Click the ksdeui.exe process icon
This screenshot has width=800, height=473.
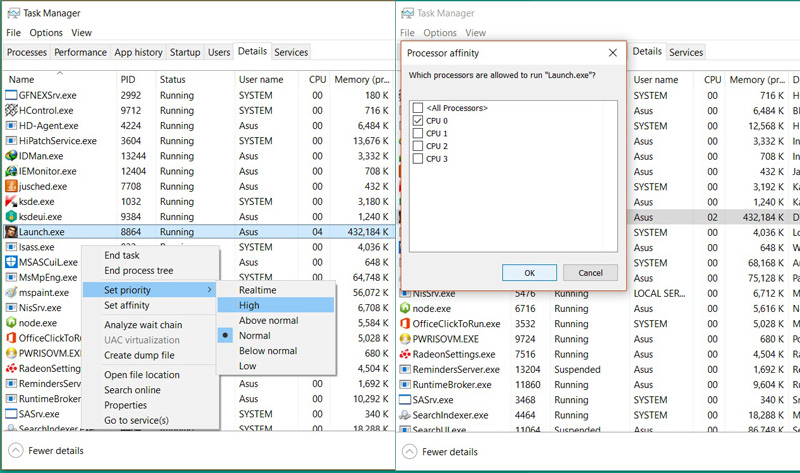[11, 217]
